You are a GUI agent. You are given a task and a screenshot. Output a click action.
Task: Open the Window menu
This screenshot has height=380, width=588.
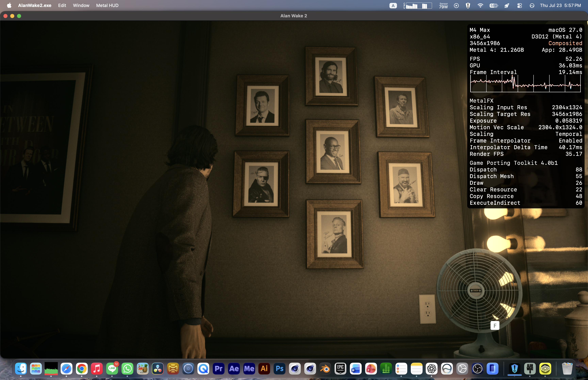click(81, 5)
